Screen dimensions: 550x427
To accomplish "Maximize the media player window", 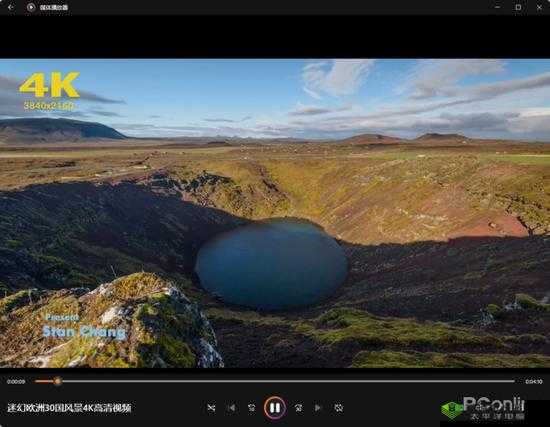I will click(518, 7).
